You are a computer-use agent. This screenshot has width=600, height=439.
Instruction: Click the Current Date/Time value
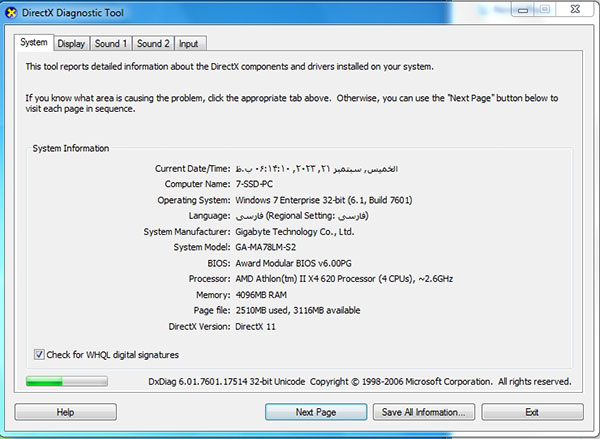click(x=316, y=169)
